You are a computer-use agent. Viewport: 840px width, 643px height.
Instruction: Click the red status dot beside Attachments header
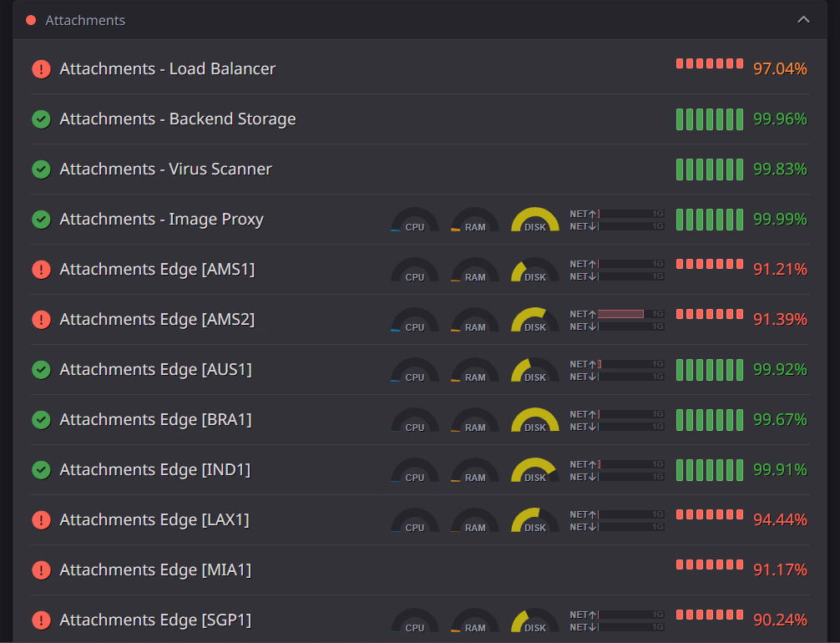tap(31, 20)
